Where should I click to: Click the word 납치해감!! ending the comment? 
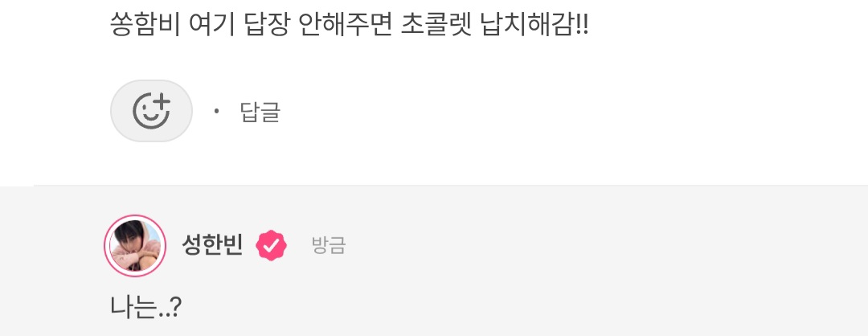[x=534, y=26]
